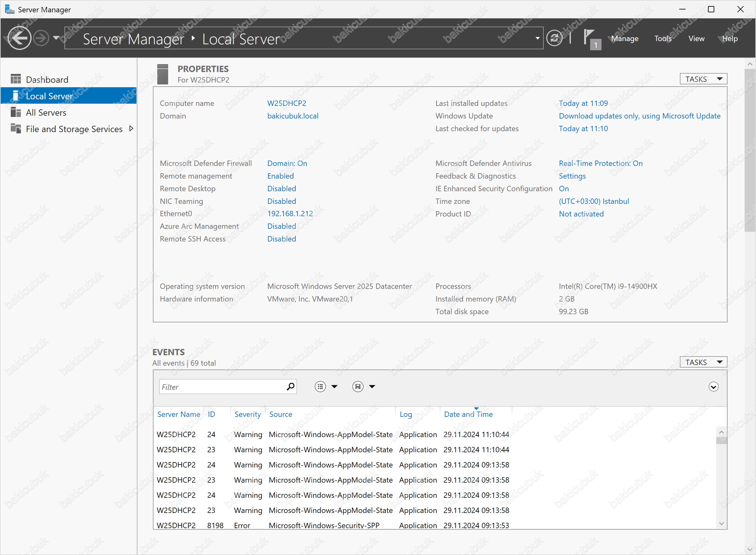Click Remote Desktop Disabled link
The image size is (756, 555).
pos(281,188)
